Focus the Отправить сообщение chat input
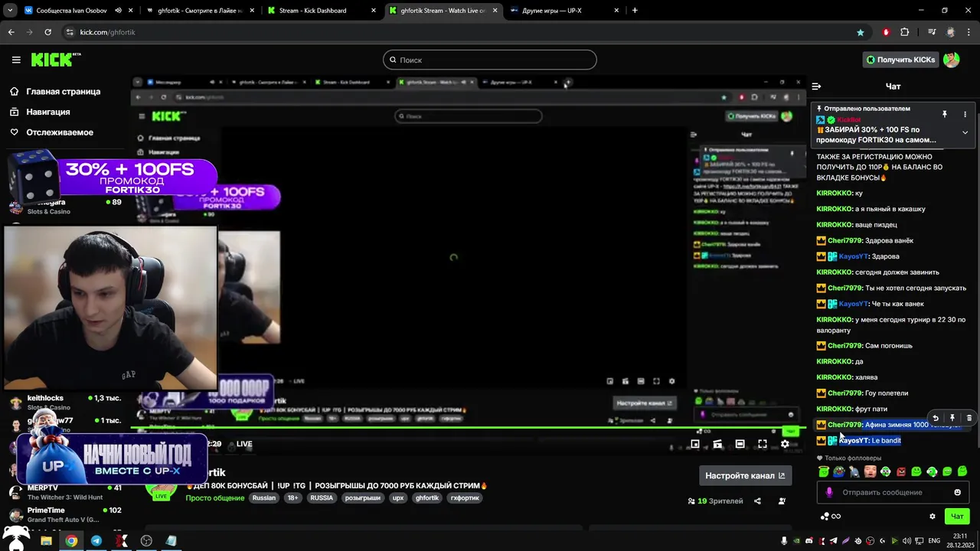Viewport: 980px width, 551px height. pos(892,492)
